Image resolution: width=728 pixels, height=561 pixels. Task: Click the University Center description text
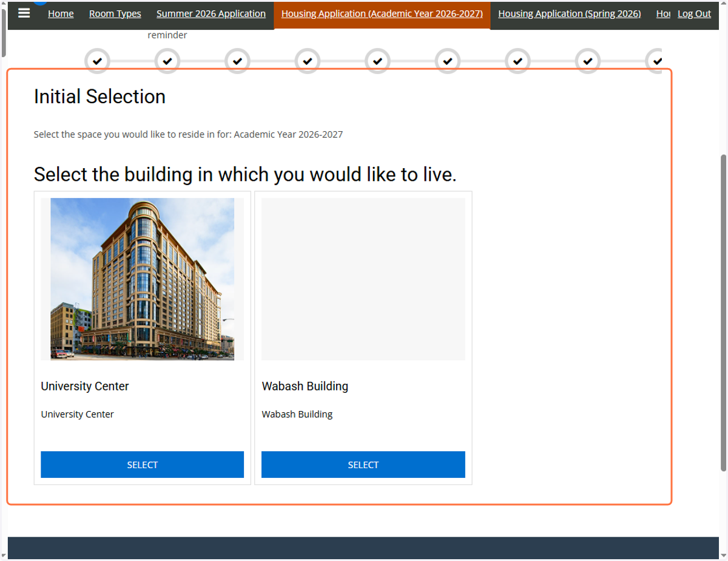(x=78, y=414)
